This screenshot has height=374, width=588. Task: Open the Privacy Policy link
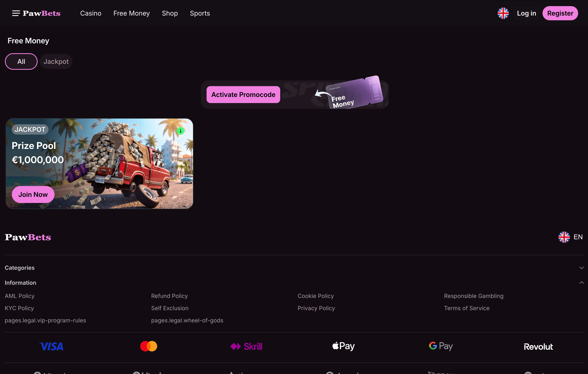316,308
